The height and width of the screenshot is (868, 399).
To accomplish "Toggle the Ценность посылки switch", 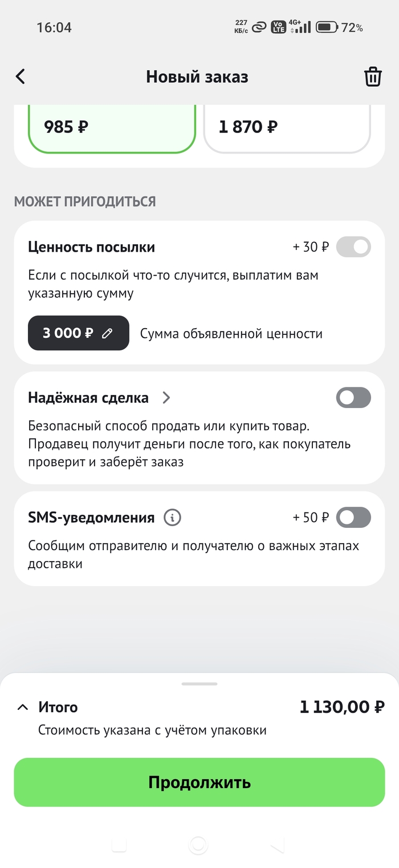I will 353,247.
